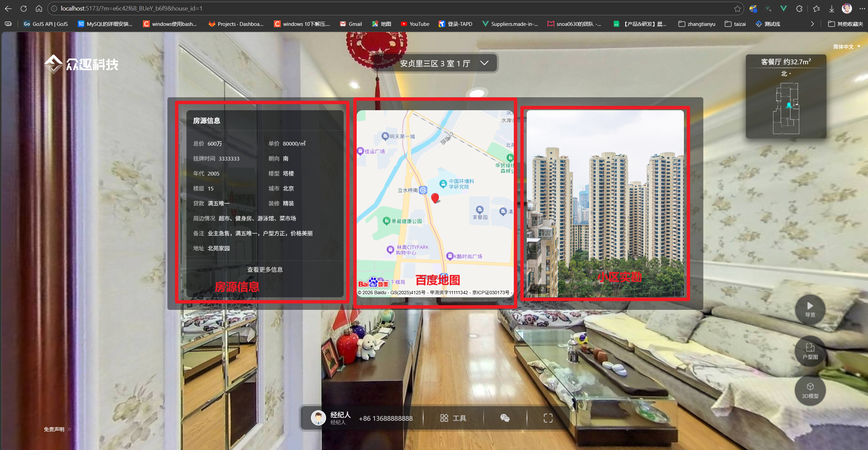This screenshot has height=450, width=868.
Task: Click the red location pin on the Baidu map
Action: [435, 198]
